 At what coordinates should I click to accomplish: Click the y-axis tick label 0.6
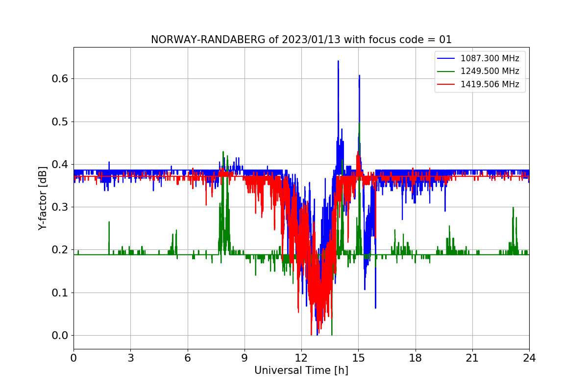(x=60, y=79)
